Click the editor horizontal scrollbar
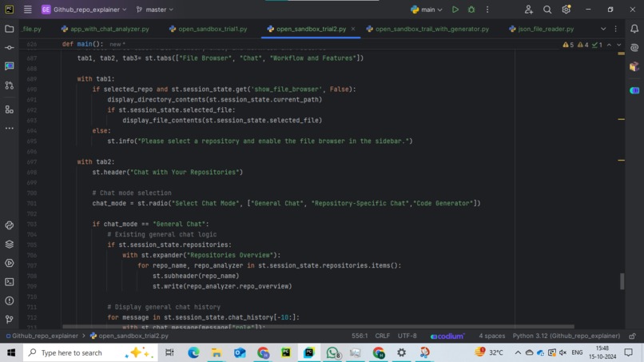 (318, 327)
